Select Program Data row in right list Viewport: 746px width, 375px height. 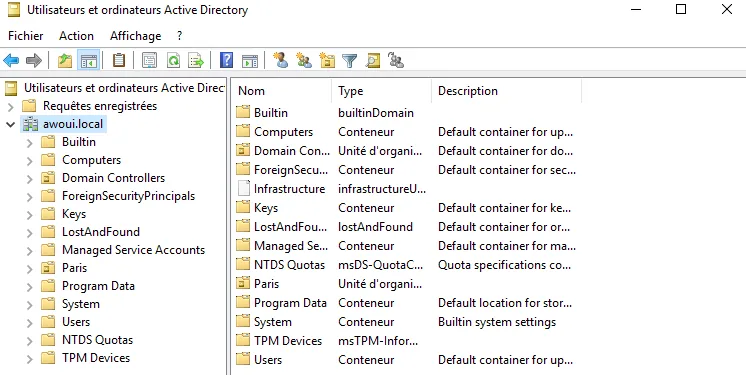(407, 303)
